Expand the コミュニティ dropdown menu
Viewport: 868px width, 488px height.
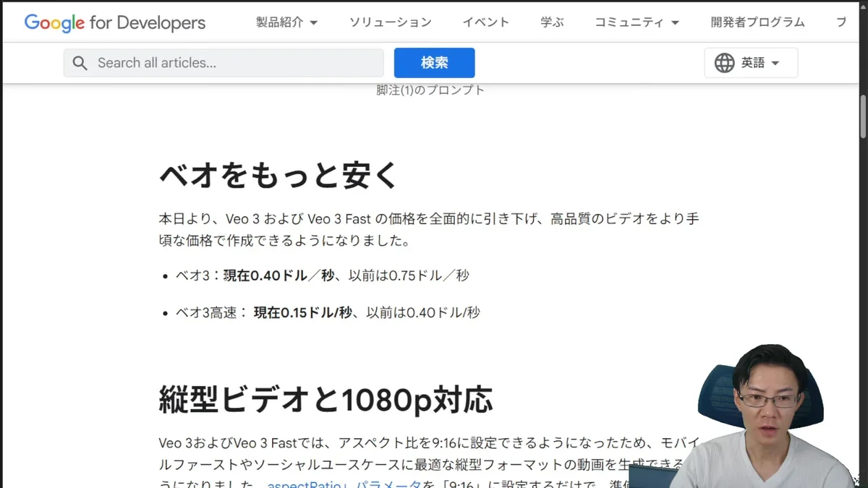pyautogui.click(x=637, y=22)
